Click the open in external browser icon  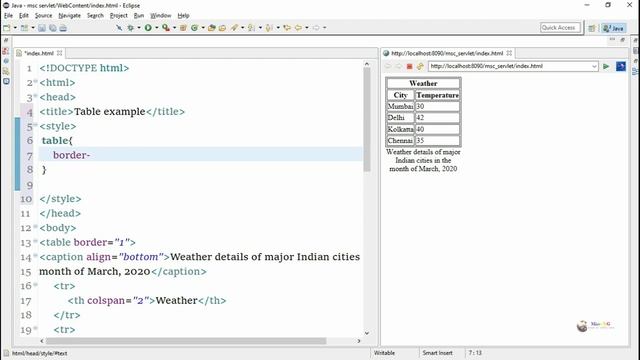pyautogui.click(x=621, y=66)
